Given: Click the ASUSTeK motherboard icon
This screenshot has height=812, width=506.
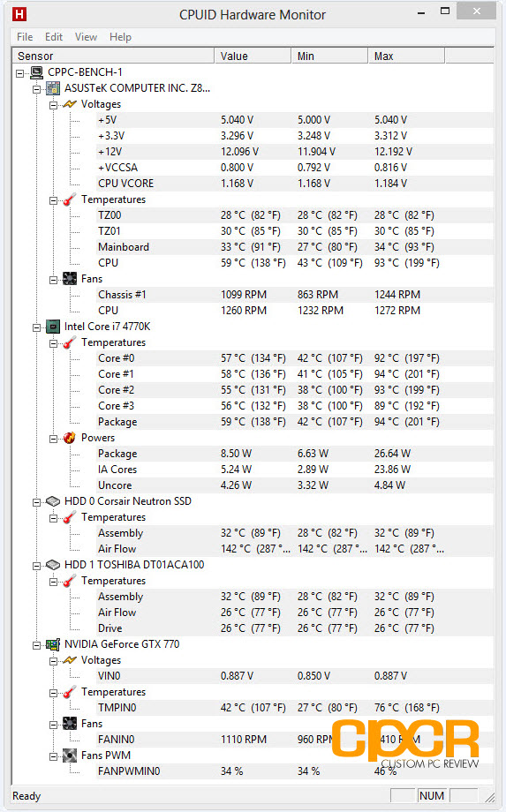Looking at the screenshot, I should (x=53, y=88).
